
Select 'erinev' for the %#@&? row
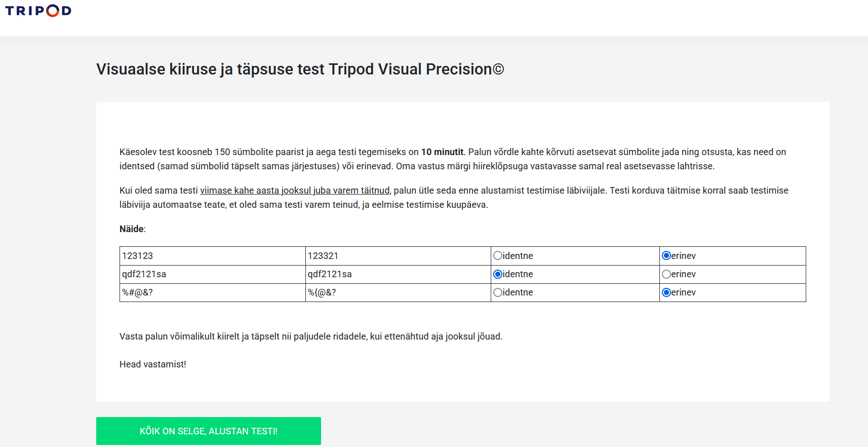[666, 292]
